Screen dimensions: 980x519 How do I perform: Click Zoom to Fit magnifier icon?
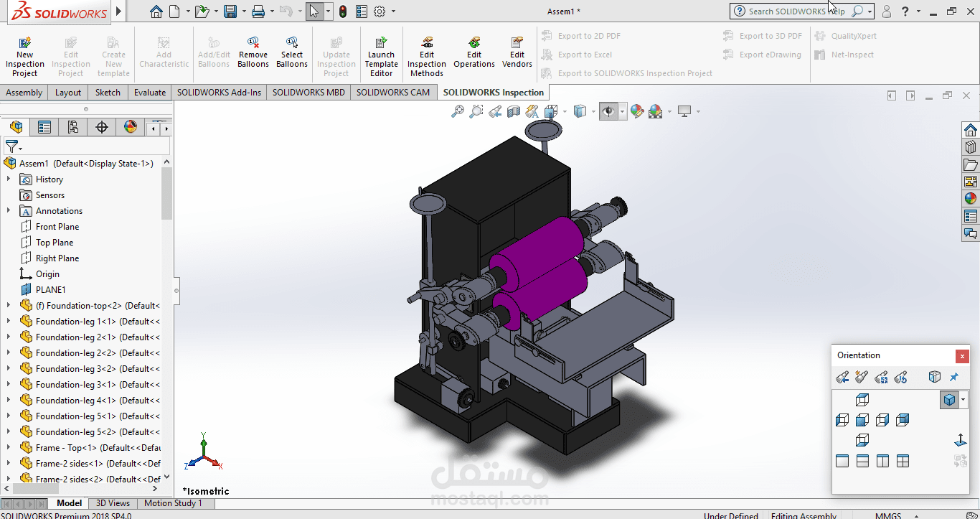[x=458, y=111]
